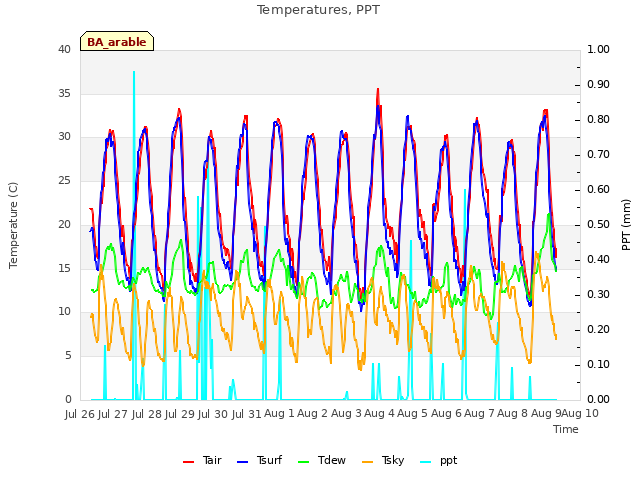Click the chart title Temperatures, PPT
The width and height of the screenshot is (640, 480).
(318, 9)
